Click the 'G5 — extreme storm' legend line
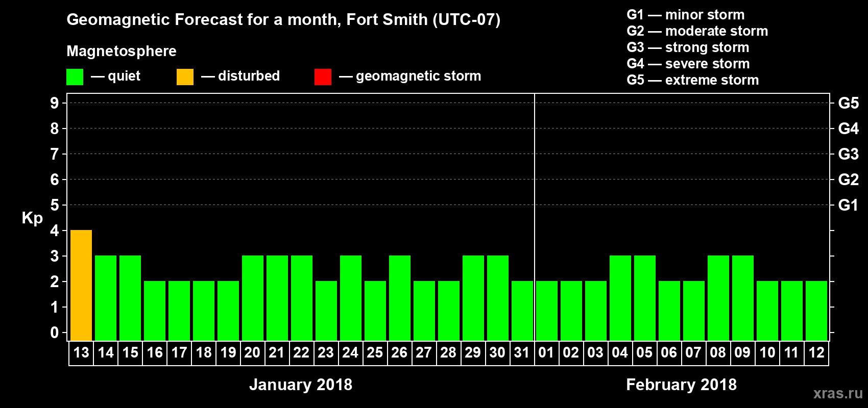The height and width of the screenshot is (408, 868). pyautogui.click(x=693, y=80)
